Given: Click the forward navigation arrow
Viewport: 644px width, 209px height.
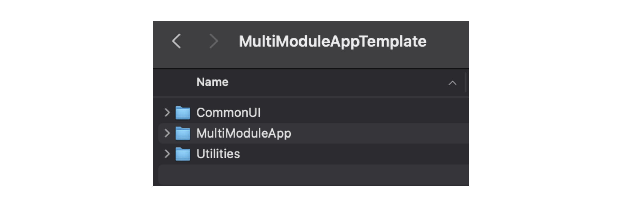Looking at the screenshot, I should click(214, 41).
